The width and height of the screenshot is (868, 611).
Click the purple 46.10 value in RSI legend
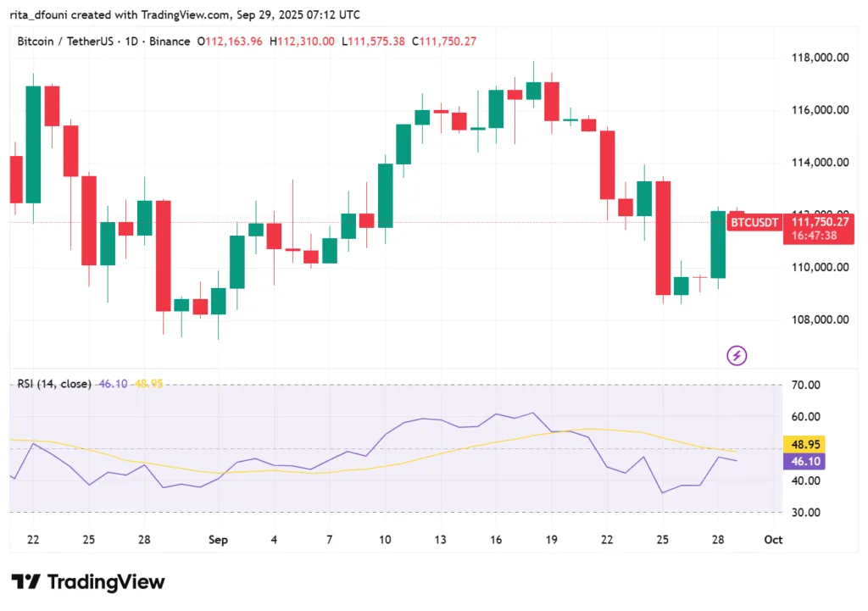click(113, 384)
